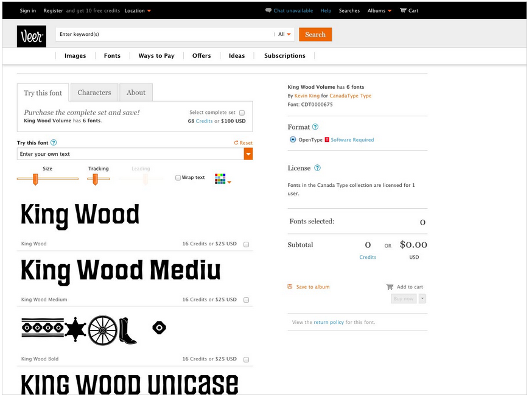Open the Subscriptions menu
Image resolution: width=532 pixels, height=400 pixels.
click(285, 55)
